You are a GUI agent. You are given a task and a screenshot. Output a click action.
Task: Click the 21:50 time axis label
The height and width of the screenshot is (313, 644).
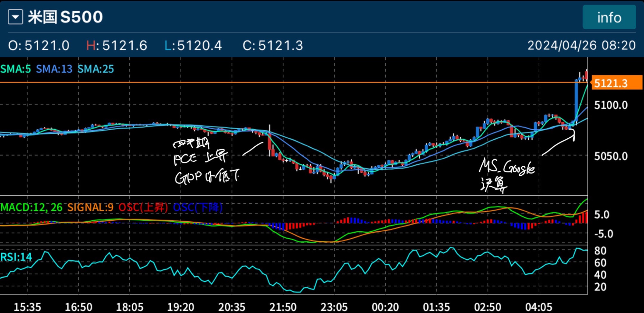click(x=283, y=307)
